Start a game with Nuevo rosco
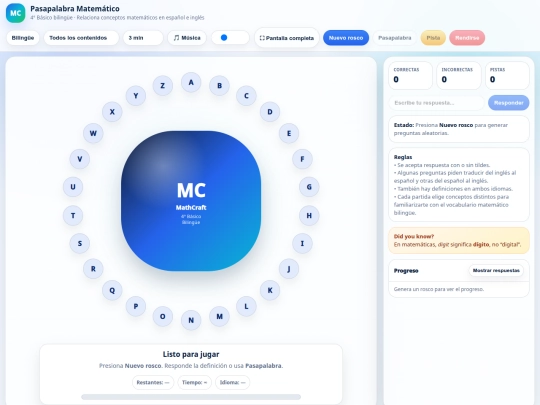Screen dimensions: 540x405 [346, 38]
